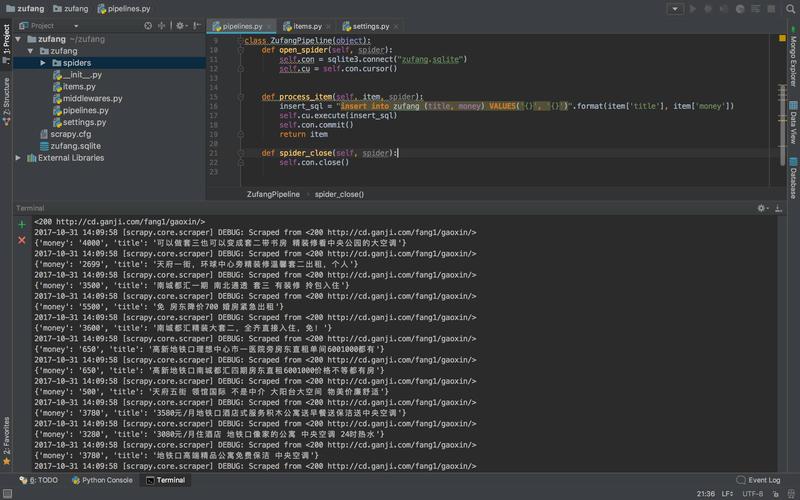Toggle the 7: Structure tool window strip
The image size is (800, 500).
pyautogui.click(x=6, y=101)
